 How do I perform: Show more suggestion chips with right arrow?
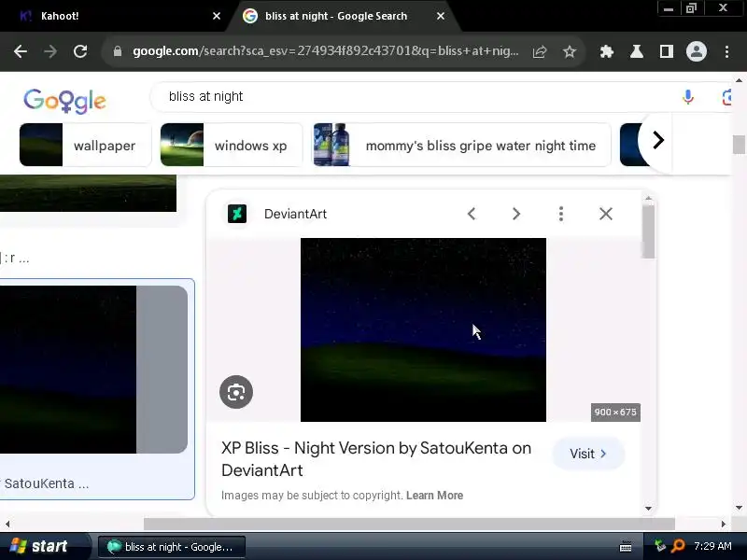pos(657,140)
